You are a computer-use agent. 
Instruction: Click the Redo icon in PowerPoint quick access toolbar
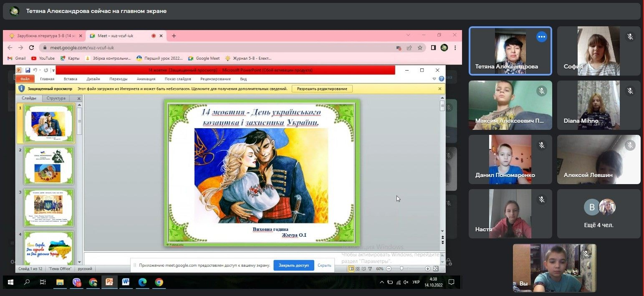click(x=46, y=70)
